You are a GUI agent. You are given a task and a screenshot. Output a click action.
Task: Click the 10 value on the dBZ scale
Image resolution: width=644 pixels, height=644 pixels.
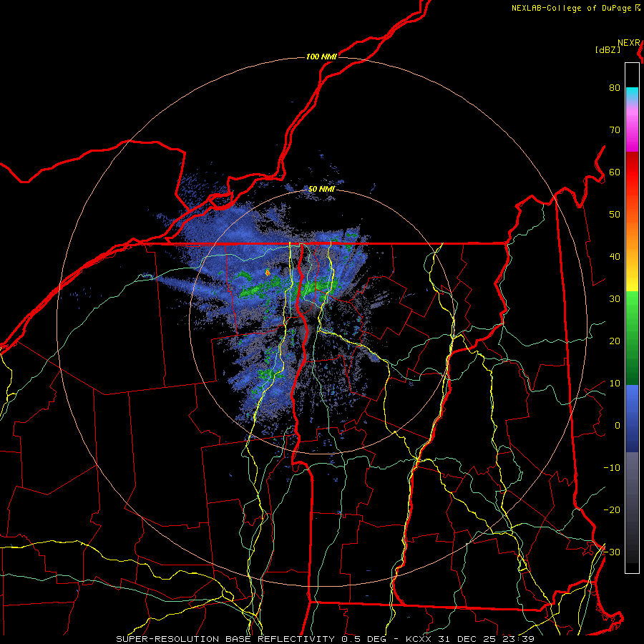click(615, 384)
